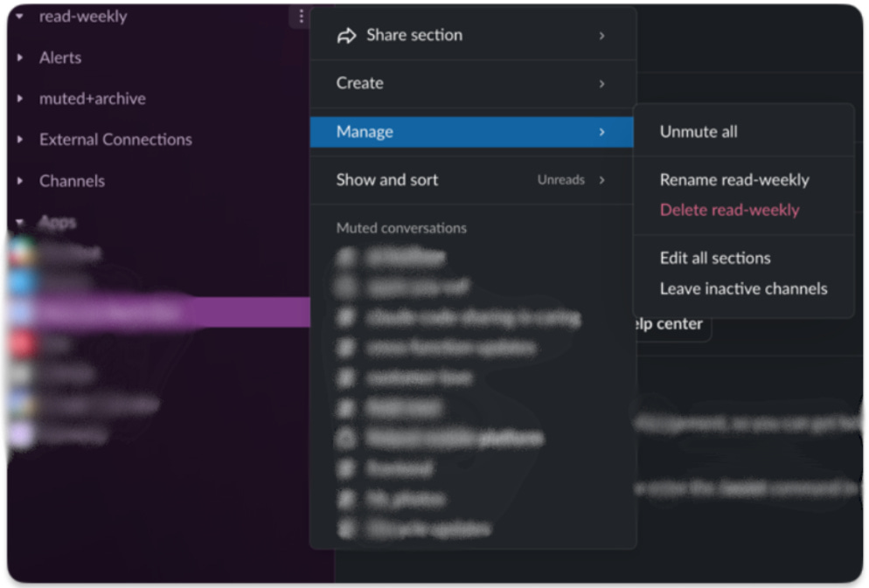Expand the Alerts section arrow

pos(20,58)
